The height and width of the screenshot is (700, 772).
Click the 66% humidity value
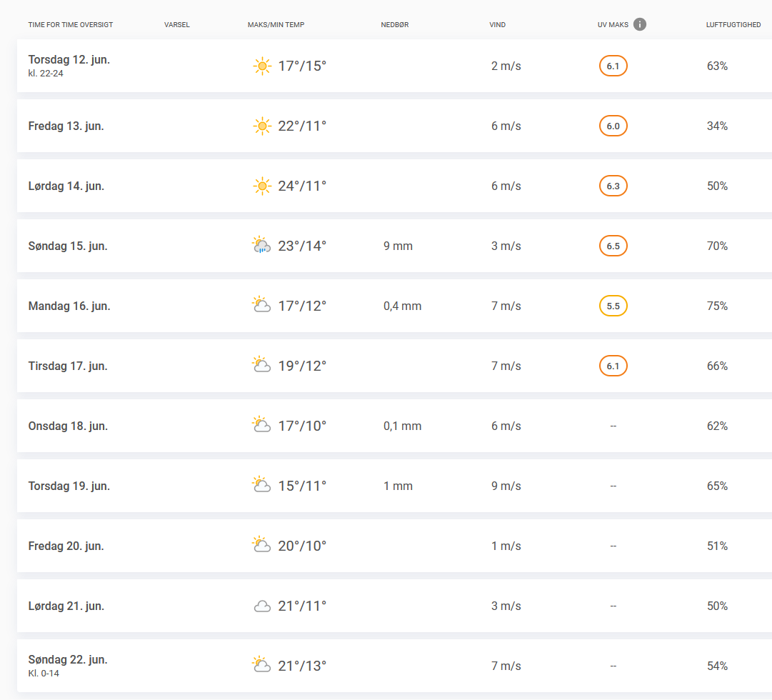pos(717,366)
